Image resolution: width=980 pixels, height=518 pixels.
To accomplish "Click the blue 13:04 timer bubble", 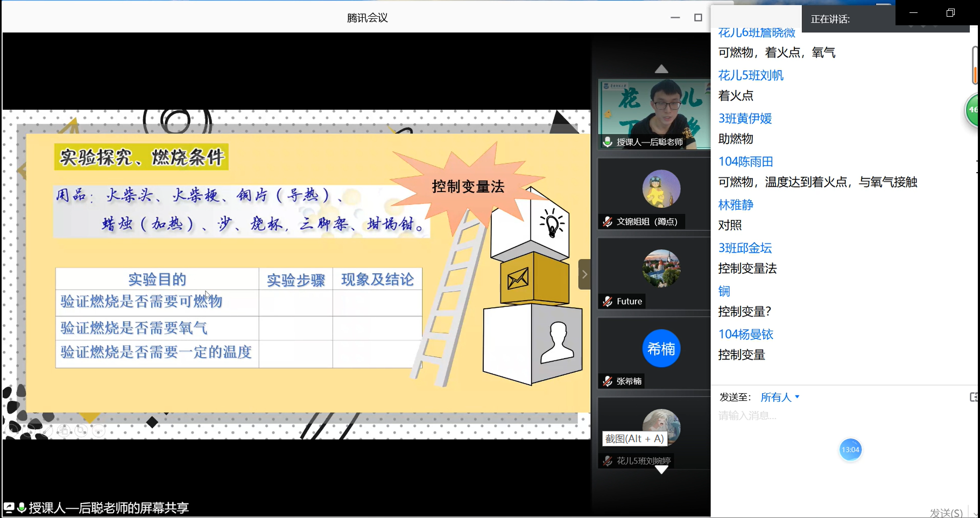I will coord(850,450).
